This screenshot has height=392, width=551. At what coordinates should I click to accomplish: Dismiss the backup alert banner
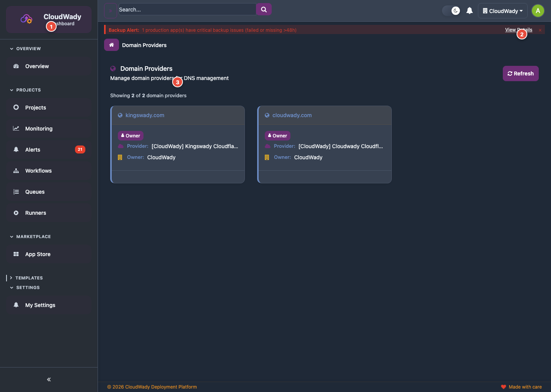540,30
